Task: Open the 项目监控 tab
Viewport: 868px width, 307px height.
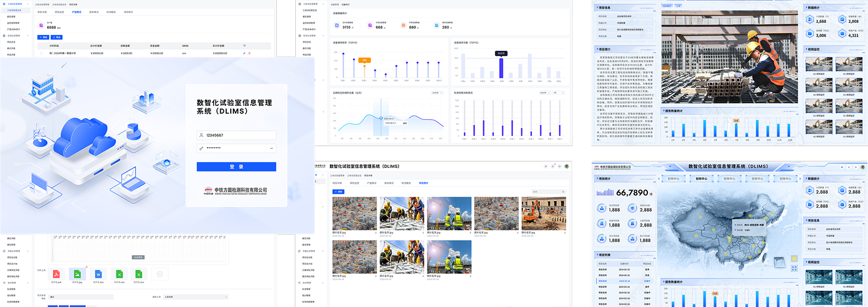Action: pos(59,12)
